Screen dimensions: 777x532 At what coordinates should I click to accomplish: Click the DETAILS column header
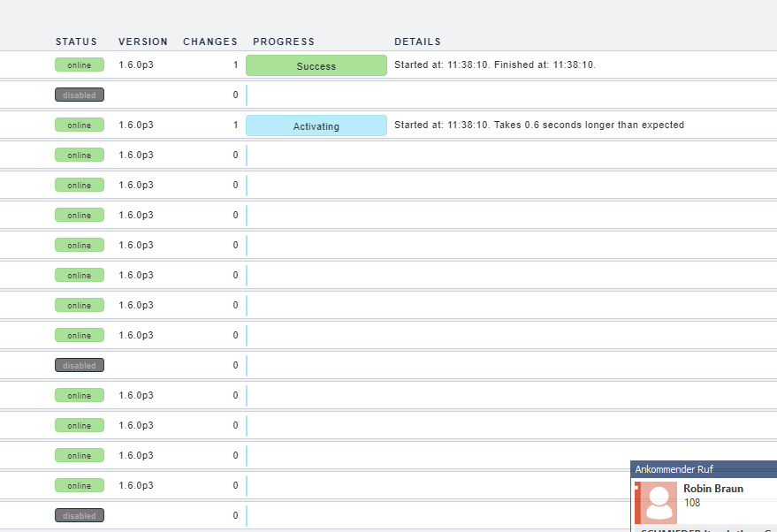417,42
